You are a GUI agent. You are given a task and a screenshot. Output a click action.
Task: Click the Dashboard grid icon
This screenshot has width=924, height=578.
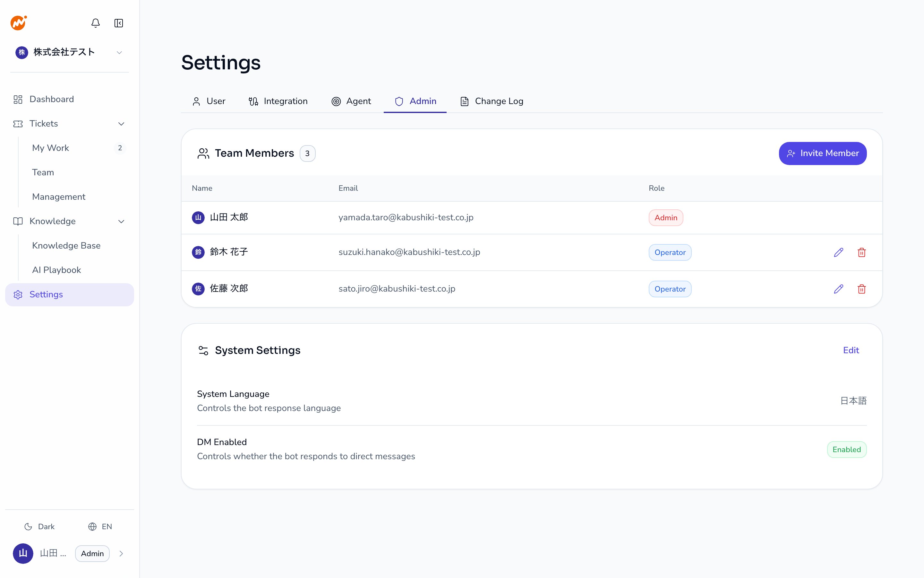click(18, 100)
